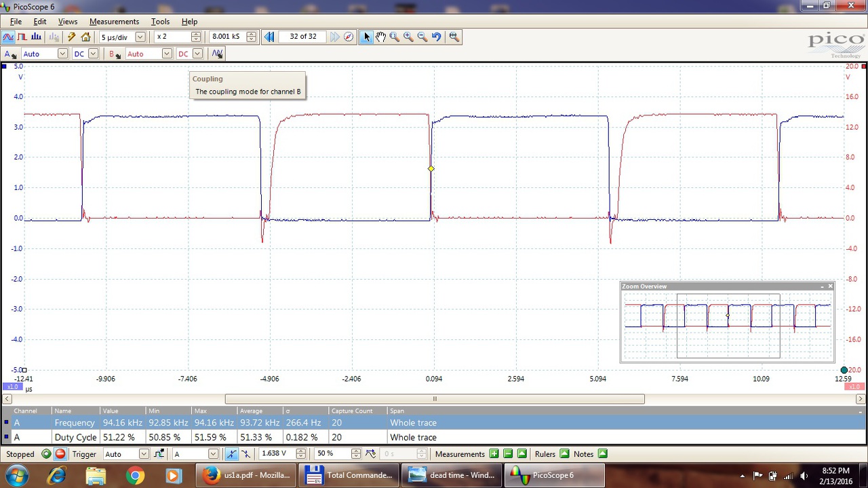This screenshot has height=488, width=868.
Task: Select the marquee zoom magnifier tool
Action: coord(395,37)
